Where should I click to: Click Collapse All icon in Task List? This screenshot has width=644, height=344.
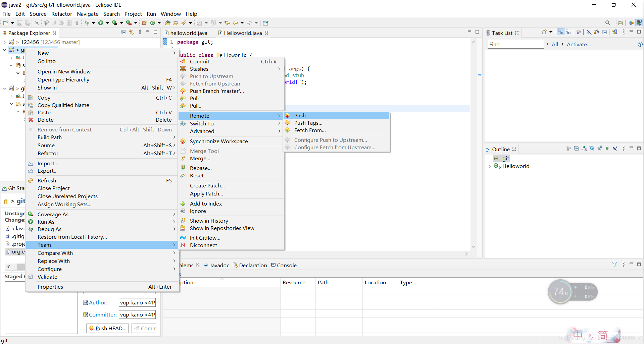point(604,32)
